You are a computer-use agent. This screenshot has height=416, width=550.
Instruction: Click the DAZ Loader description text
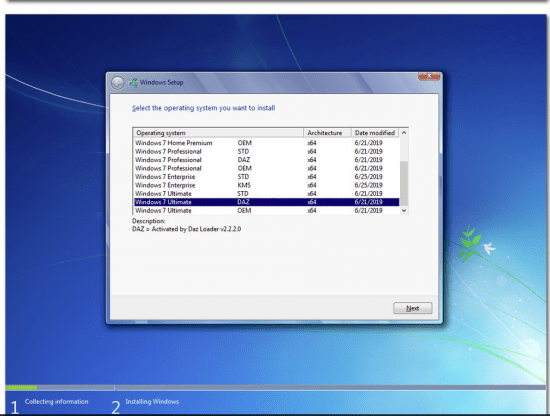coord(186,229)
